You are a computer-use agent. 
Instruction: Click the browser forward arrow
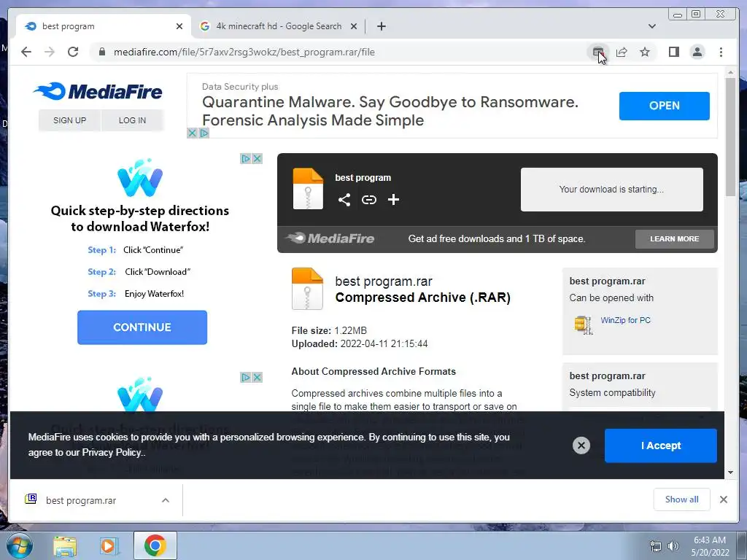click(50, 52)
